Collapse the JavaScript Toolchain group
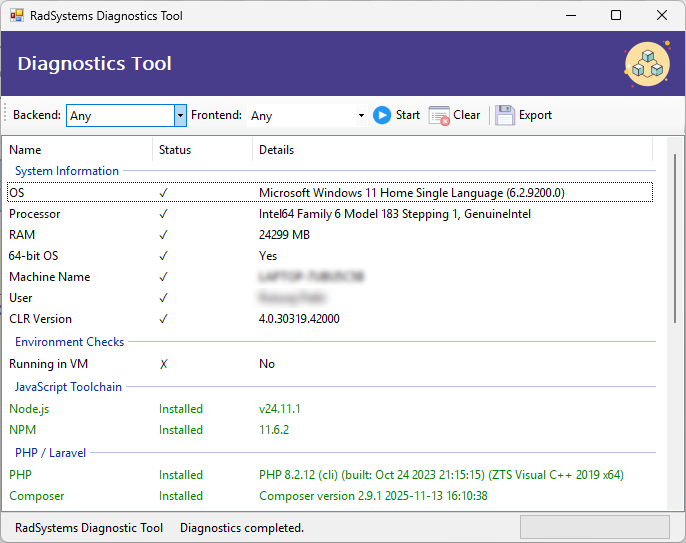This screenshot has height=543, width=686. (68, 387)
